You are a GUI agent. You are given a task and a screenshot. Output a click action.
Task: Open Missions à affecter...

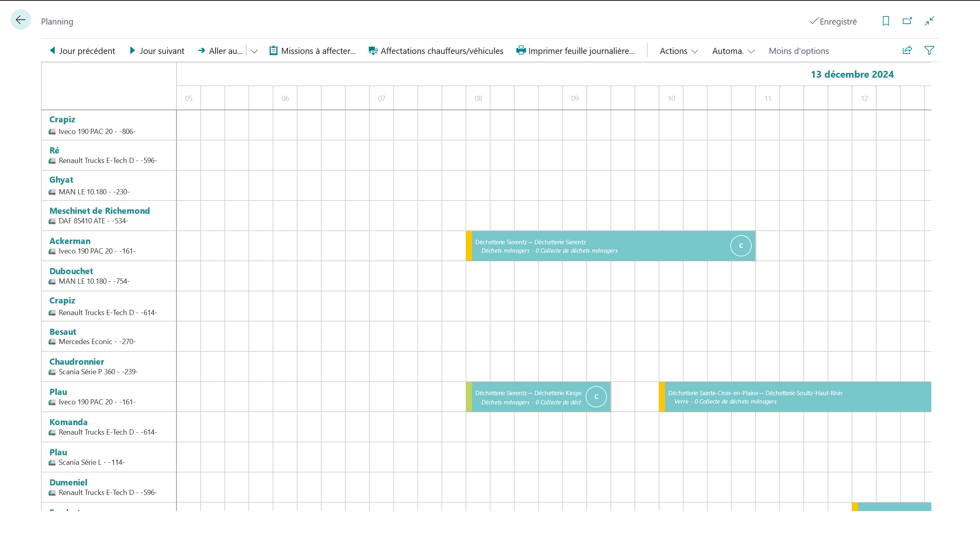click(x=313, y=51)
